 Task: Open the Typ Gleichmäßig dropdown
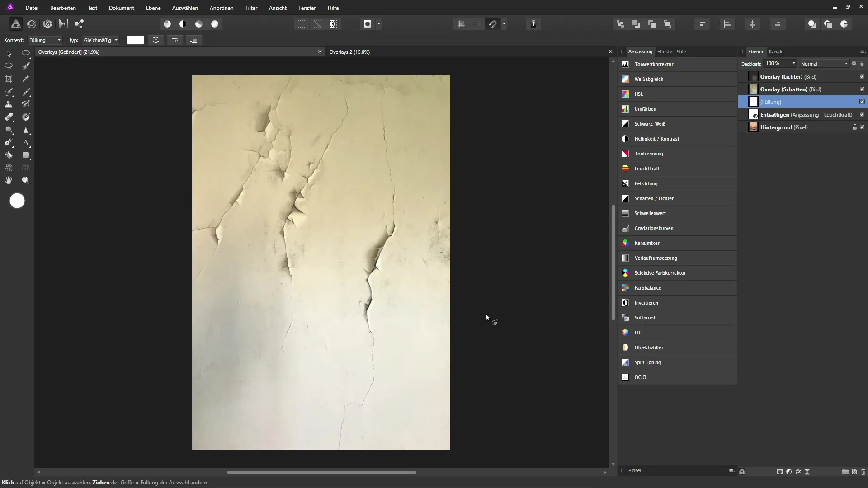[x=101, y=40]
